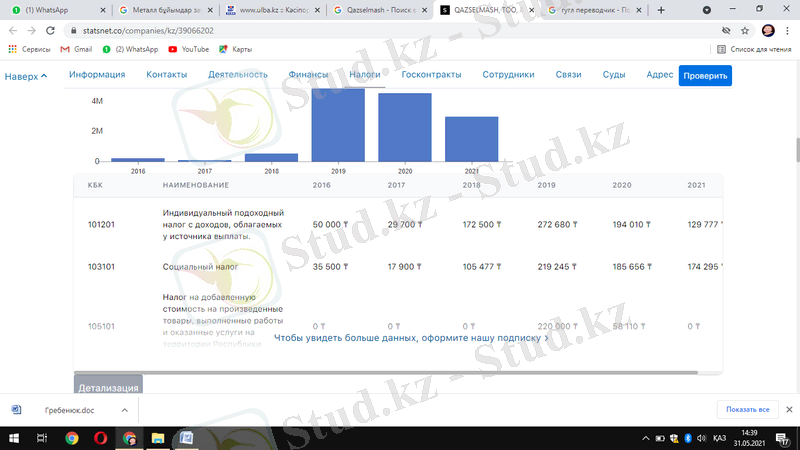
Task: Open the notification center icon
Action: (x=782, y=439)
